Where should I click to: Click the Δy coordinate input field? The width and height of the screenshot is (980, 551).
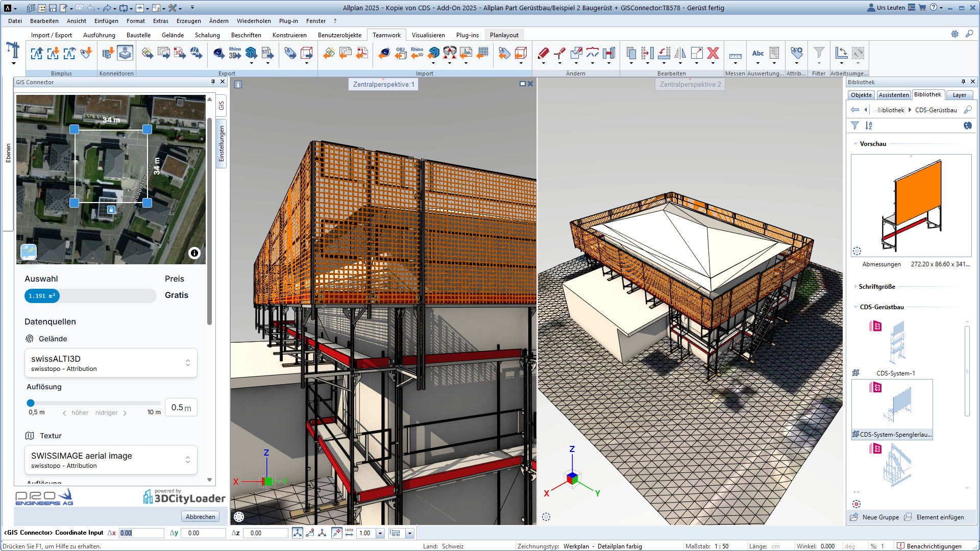click(204, 533)
